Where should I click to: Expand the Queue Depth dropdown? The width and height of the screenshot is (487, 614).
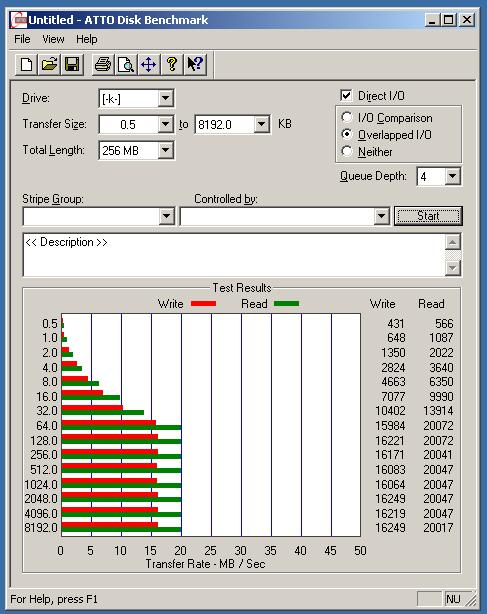452,176
